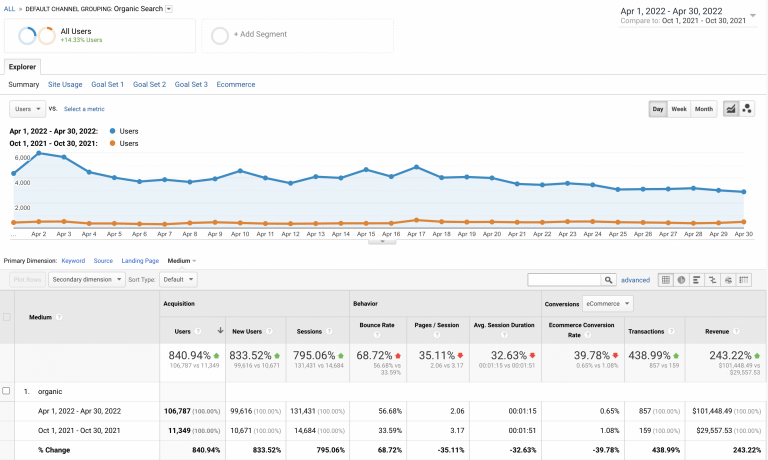Toggle the select-all checkbox in table header
Image resolution: width=768 pixels, height=460 pixels.
(8, 317)
